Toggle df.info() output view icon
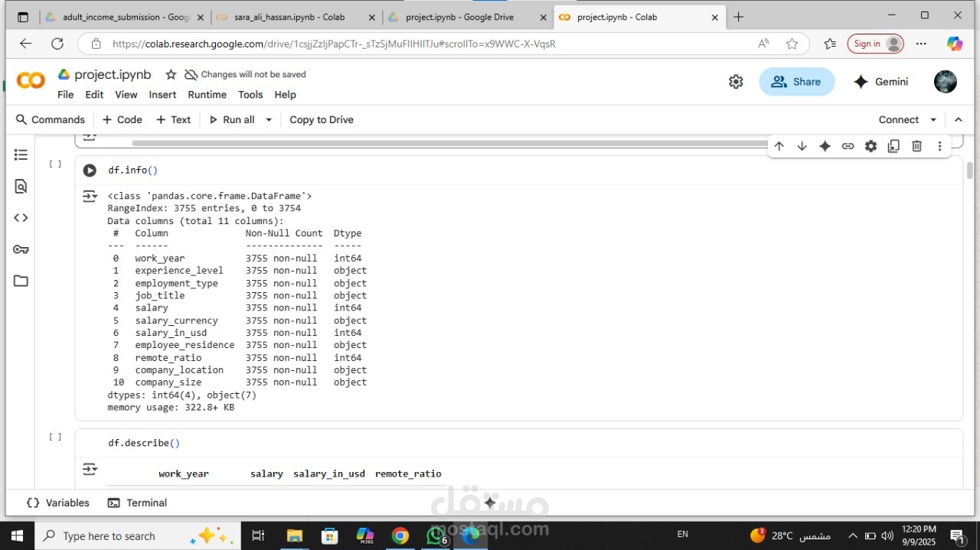 click(90, 197)
